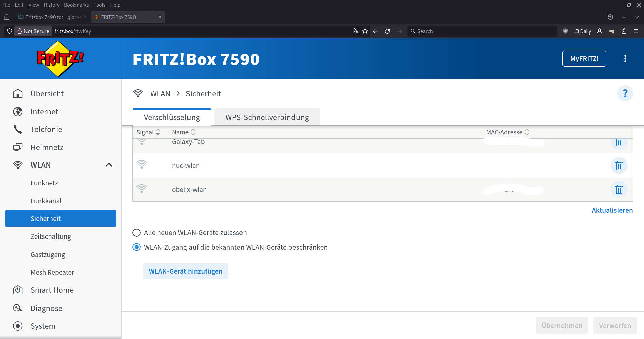Click the Not Secure site info badge

coord(33,31)
